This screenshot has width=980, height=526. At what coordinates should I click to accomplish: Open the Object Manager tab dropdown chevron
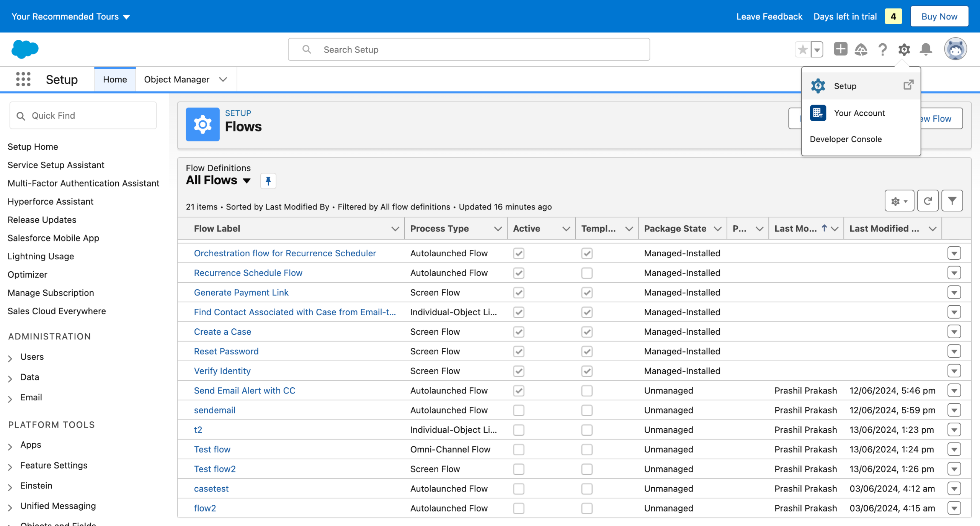223,79
